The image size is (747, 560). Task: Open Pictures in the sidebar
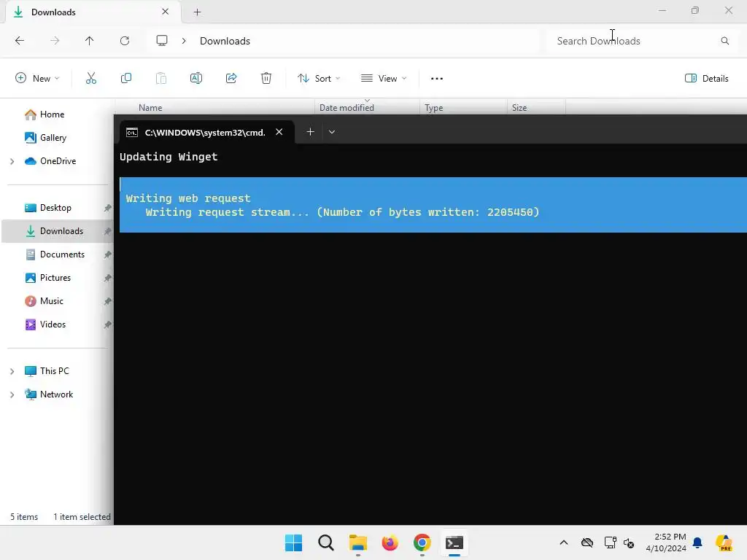55,278
